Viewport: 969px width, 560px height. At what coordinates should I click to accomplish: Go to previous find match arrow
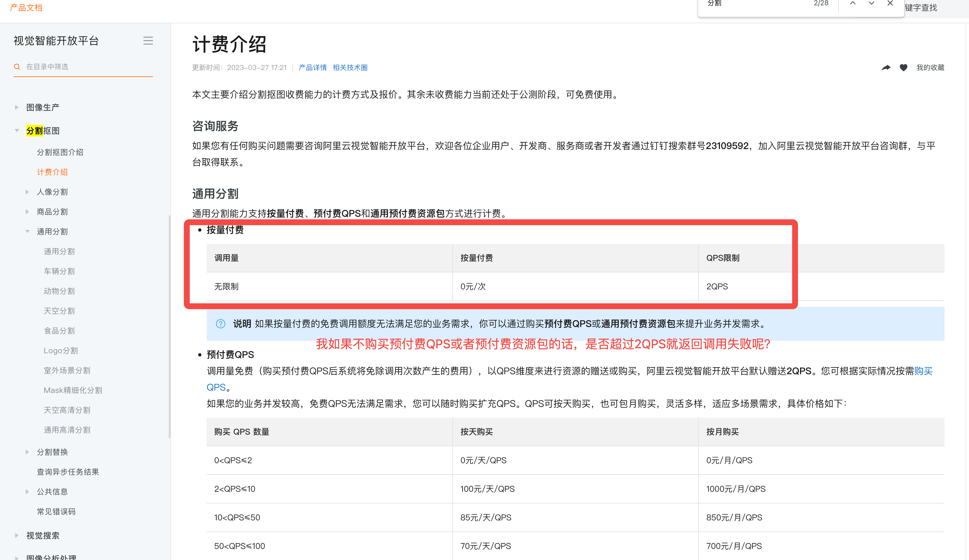[853, 3]
